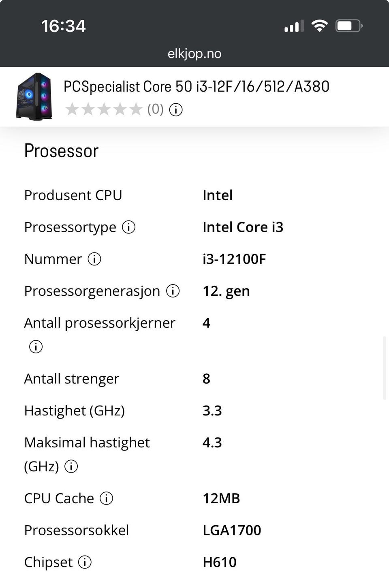Tap the cellular signal bars icon

294,26
